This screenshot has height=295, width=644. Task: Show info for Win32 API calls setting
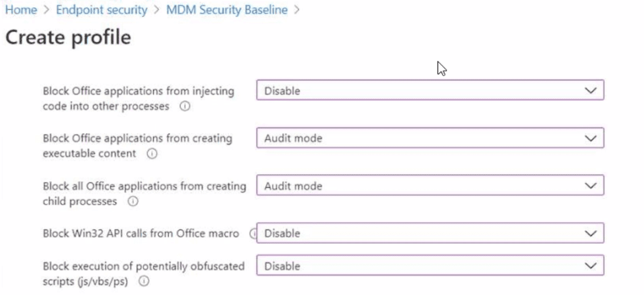click(x=253, y=233)
